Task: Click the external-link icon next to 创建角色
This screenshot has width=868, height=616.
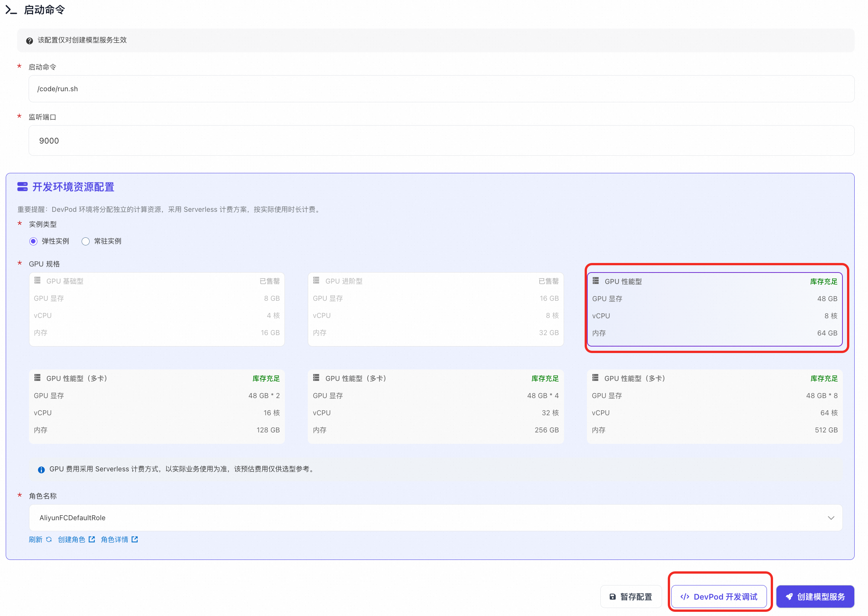Action: 92,539
